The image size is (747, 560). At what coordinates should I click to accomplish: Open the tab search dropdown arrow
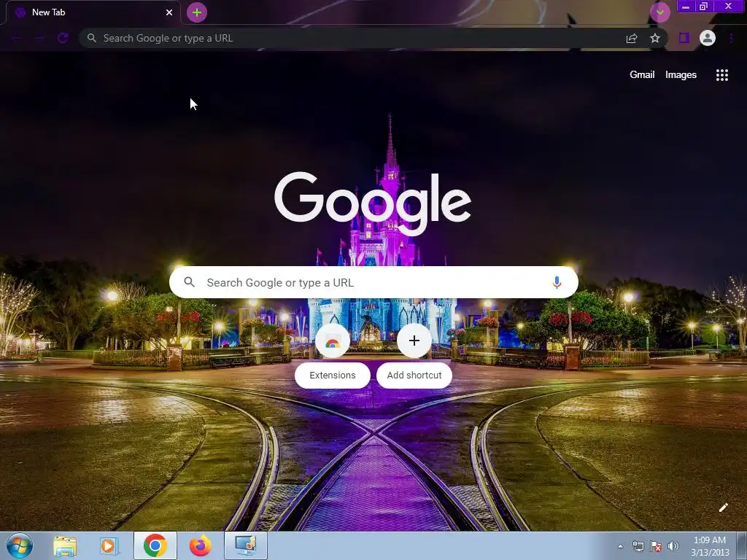coord(659,12)
